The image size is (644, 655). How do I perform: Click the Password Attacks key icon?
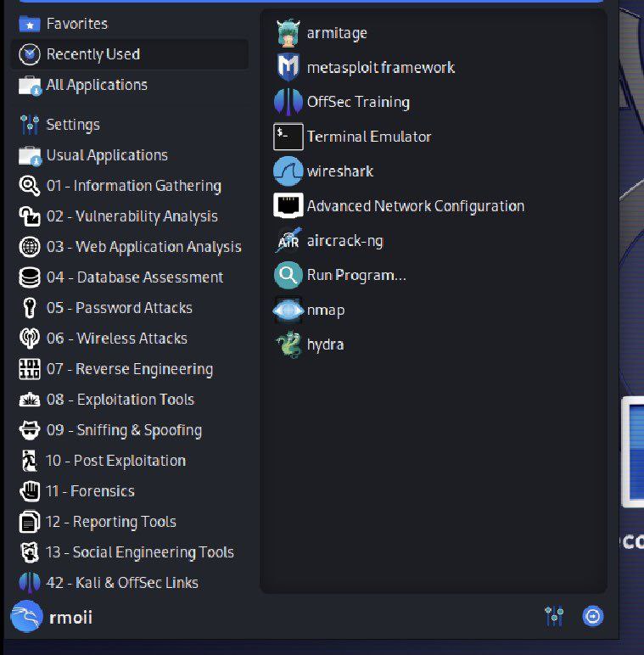point(30,308)
